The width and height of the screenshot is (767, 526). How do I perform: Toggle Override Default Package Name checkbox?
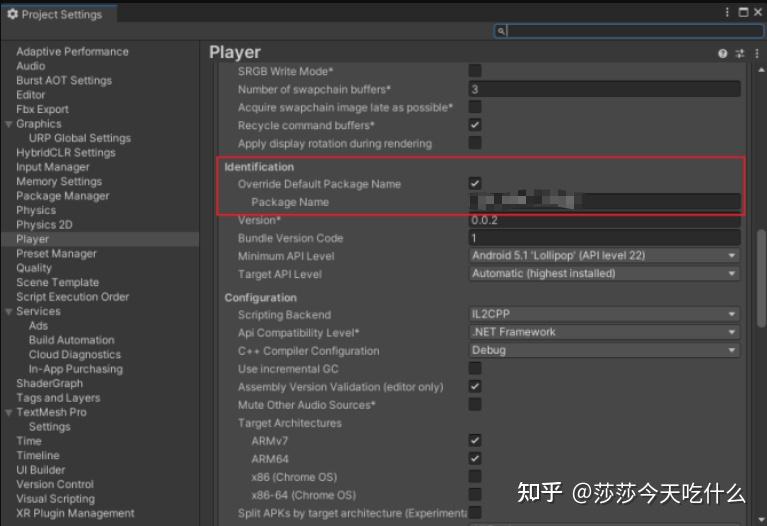coord(475,183)
